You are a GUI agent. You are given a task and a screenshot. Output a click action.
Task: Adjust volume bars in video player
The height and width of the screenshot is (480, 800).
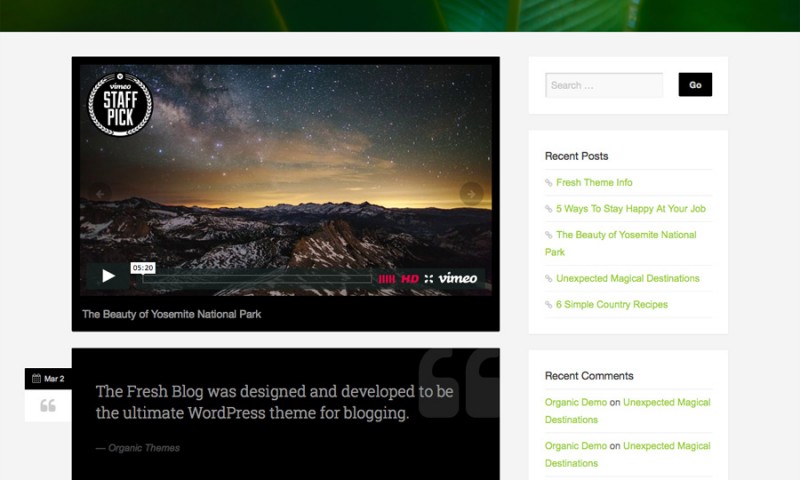[386, 279]
